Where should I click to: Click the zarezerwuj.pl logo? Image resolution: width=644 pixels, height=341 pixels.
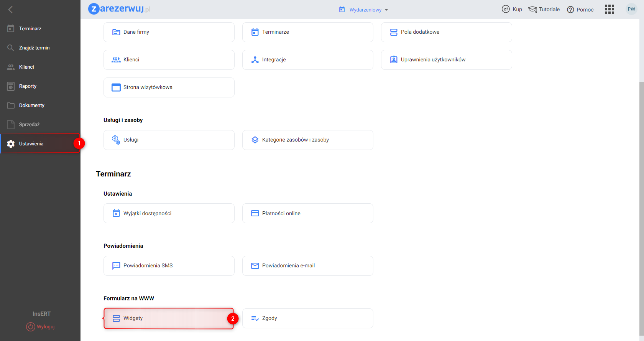click(x=120, y=9)
